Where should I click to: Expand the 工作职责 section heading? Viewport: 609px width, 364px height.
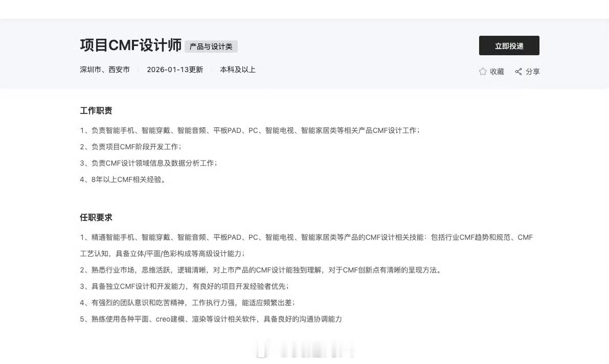(x=97, y=110)
